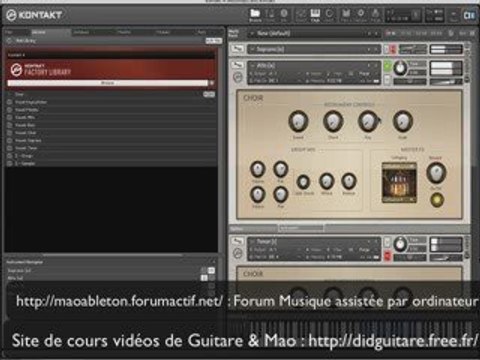Image resolution: width=480 pixels, height=360 pixels.
Task: Open the Z - Samples folder
Action: [x=25, y=163]
